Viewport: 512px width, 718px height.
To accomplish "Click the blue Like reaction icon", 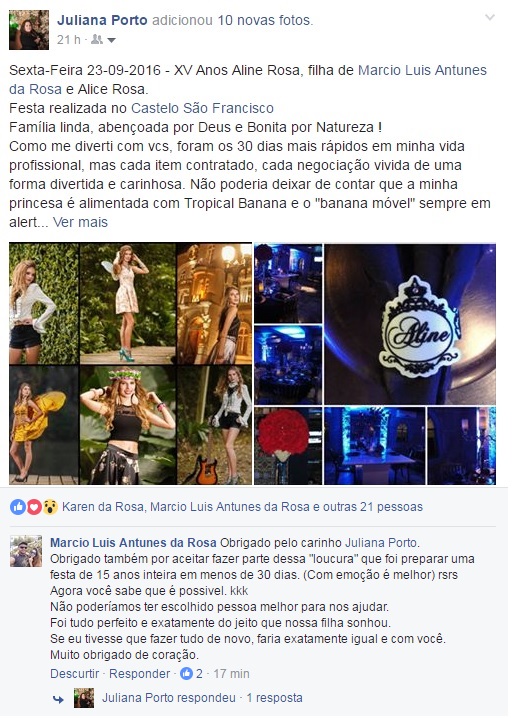I will click(x=17, y=507).
